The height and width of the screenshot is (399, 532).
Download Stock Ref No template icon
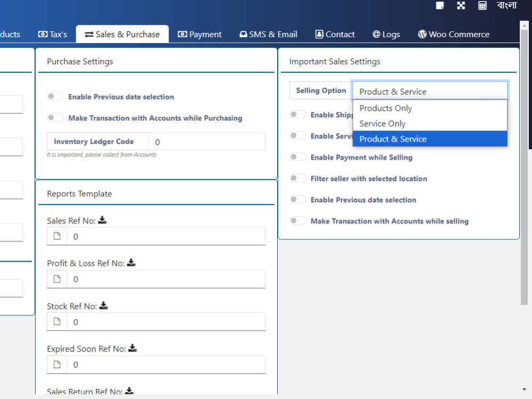point(104,306)
